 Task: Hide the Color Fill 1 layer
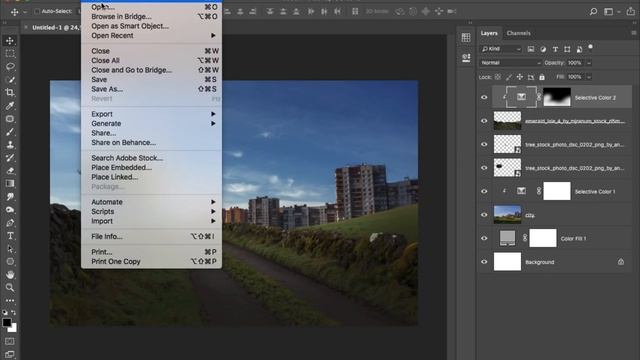[484, 238]
